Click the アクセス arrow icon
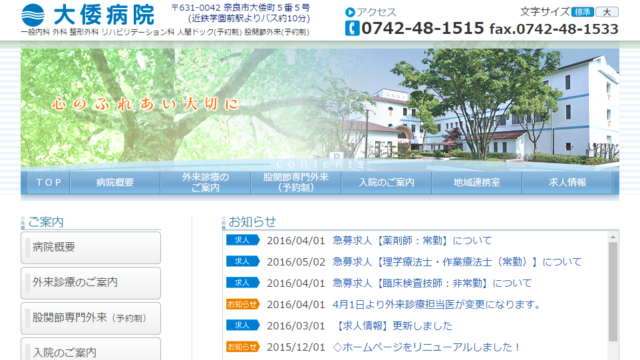Image resolution: width=640 pixels, height=360 pixels. click(x=350, y=12)
